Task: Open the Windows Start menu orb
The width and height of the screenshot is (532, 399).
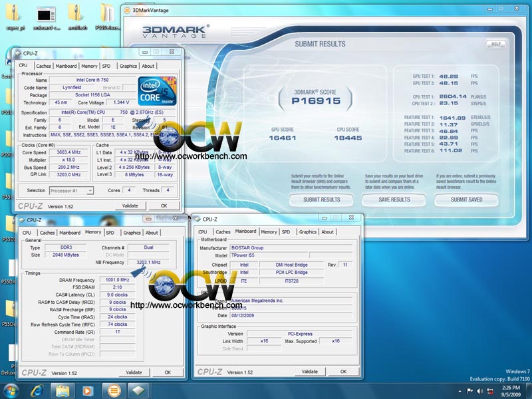Action: (11, 391)
